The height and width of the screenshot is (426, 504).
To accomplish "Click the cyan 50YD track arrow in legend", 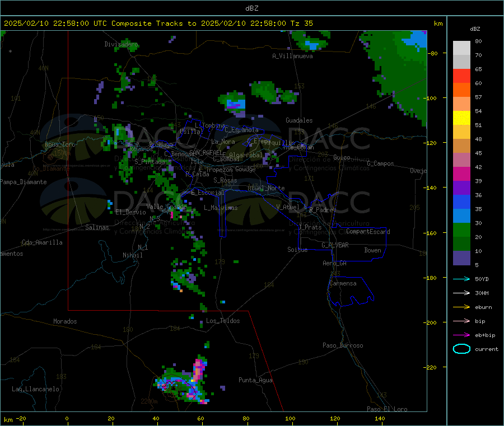I will point(461,279).
